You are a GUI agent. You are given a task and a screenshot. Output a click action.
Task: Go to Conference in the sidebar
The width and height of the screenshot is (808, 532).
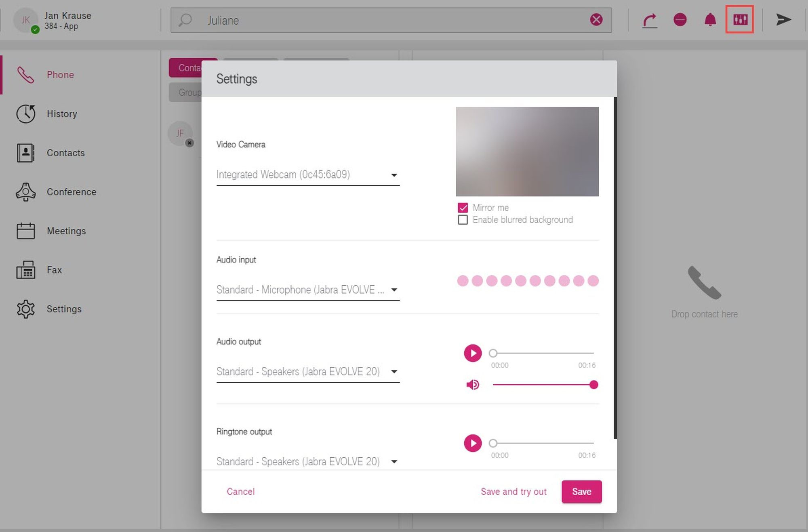point(71,192)
